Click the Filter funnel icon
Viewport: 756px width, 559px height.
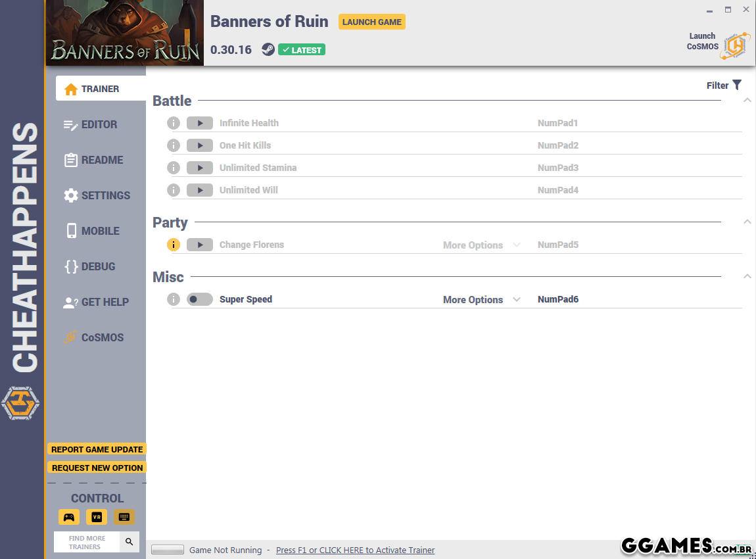pos(737,85)
